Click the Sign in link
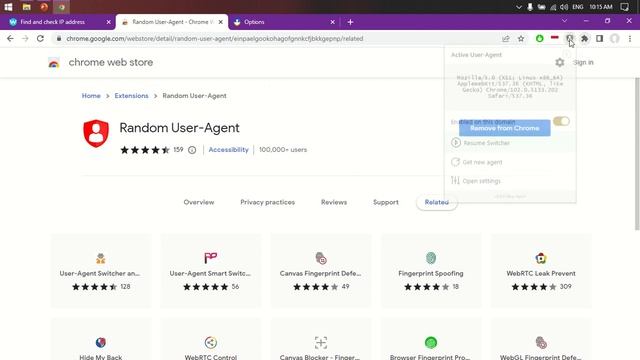 click(x=583, y=62)
